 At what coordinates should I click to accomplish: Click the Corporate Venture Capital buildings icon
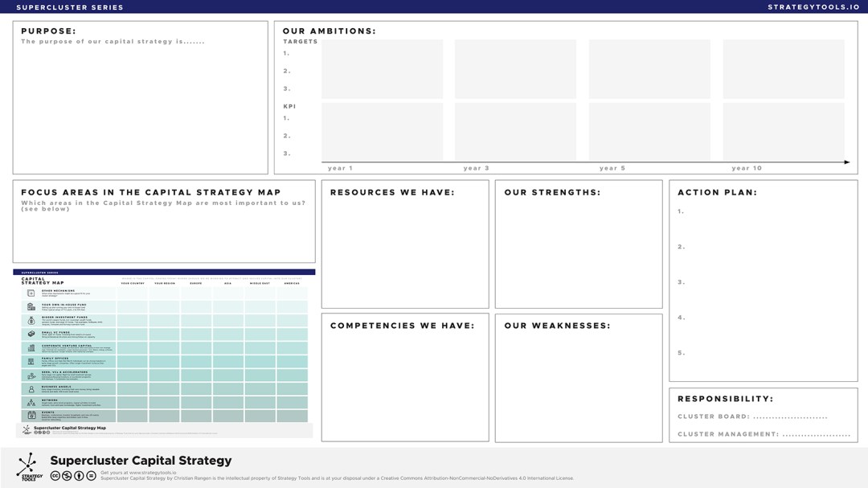pyautogui.click(x=31, y=348)
